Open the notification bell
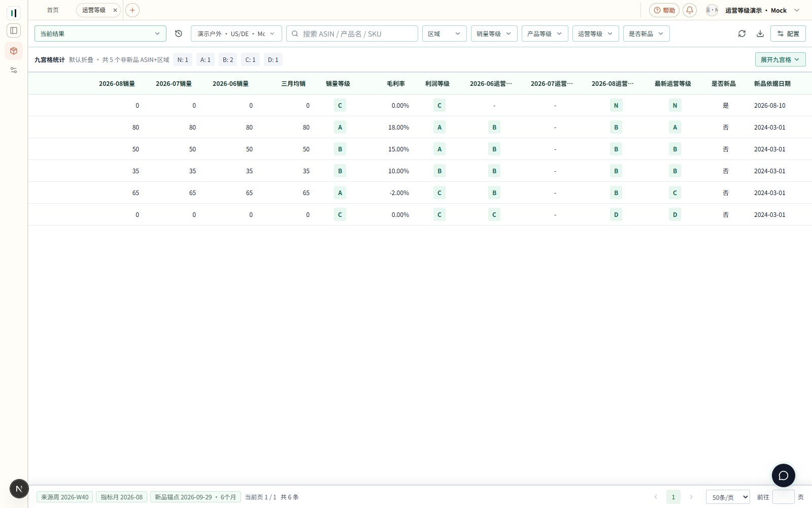The image size is (812, 508). coord(690,10)
